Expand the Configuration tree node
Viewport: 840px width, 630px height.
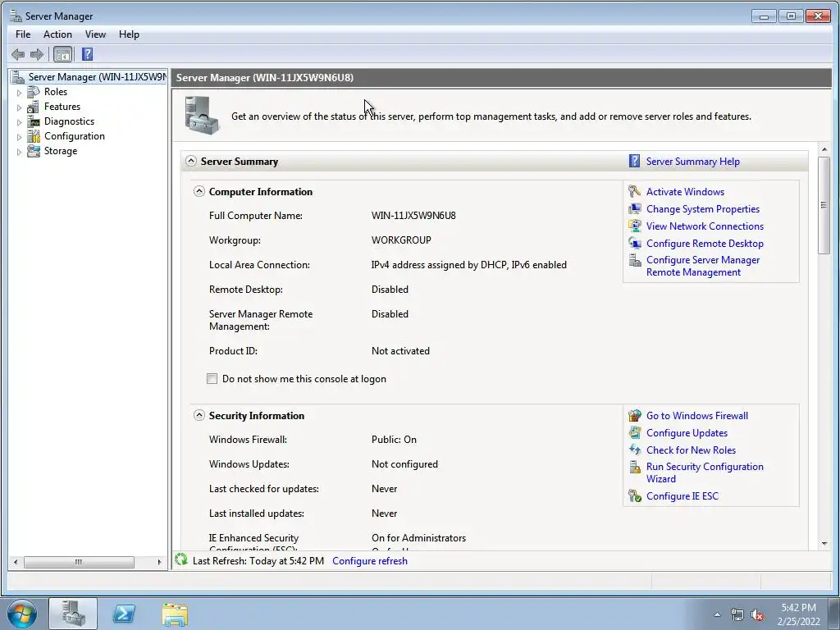point(19,137)
